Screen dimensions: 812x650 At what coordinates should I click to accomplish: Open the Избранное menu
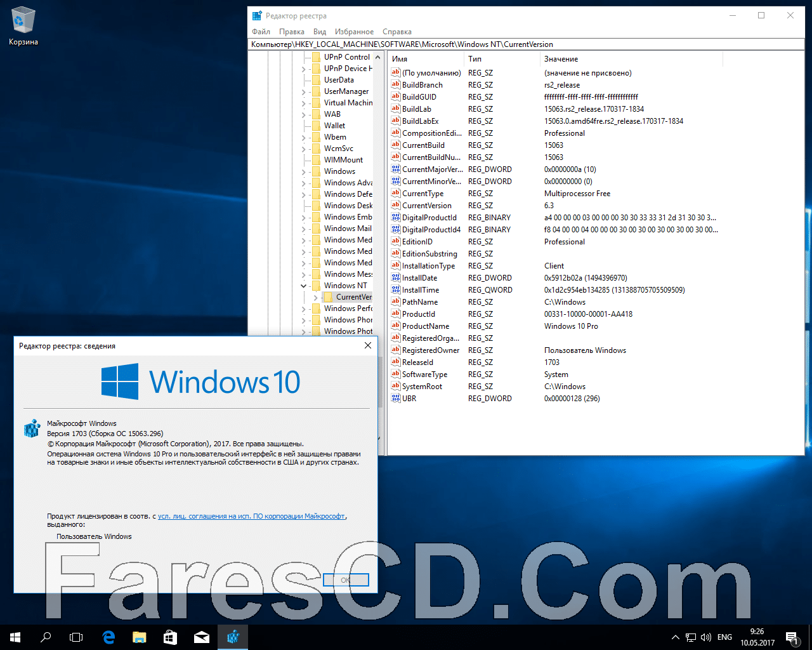(x=354, y=32)
